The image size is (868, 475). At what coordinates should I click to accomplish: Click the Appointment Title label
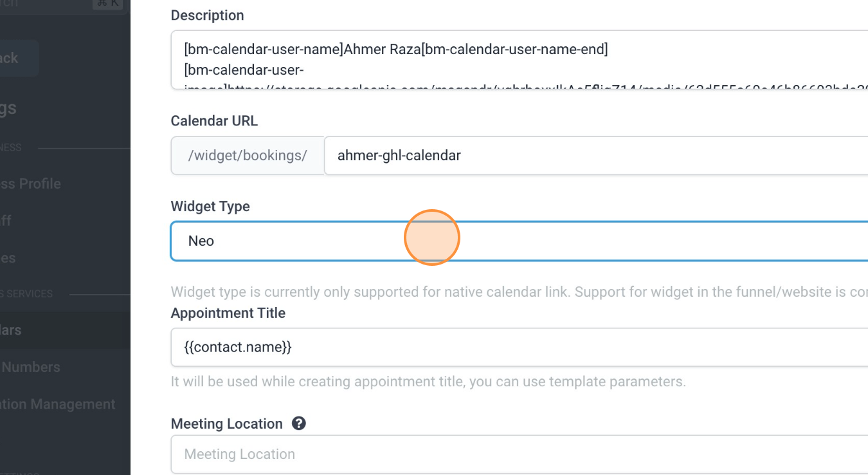click(x=228, y=313)
